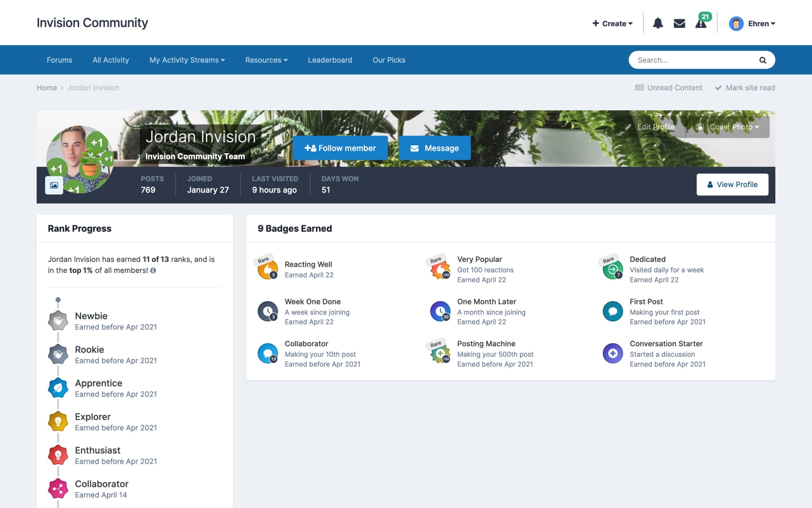Click the Posting Machine badge icon

coord(440,353)
